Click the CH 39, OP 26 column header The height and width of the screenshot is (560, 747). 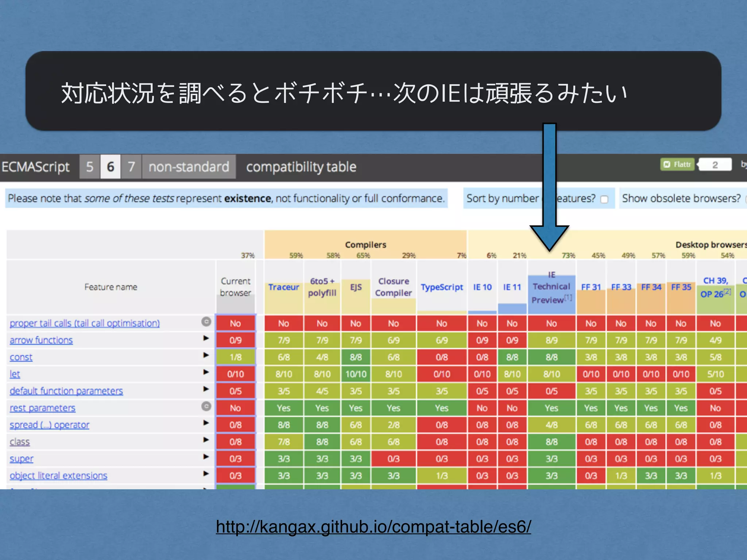tap(716, 287)
